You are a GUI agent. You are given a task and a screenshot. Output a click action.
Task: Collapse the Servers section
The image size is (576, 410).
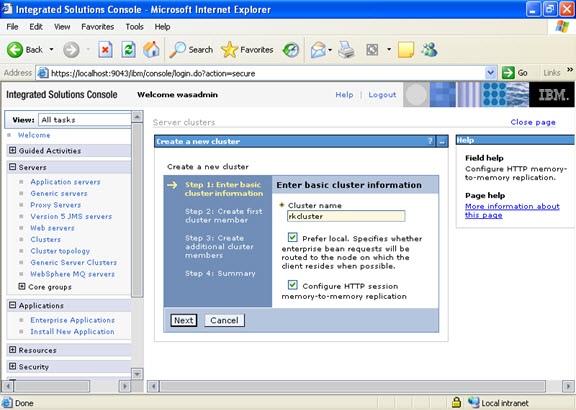coord(12,167)
